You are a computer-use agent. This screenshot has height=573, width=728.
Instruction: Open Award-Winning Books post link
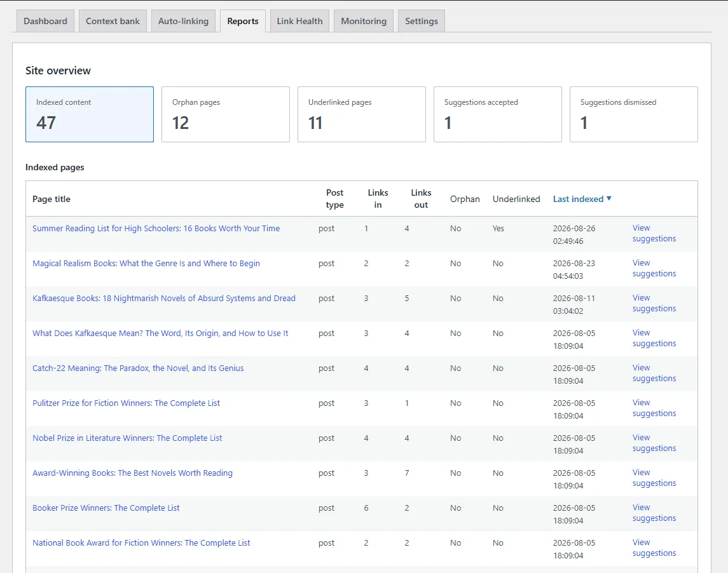132,473
